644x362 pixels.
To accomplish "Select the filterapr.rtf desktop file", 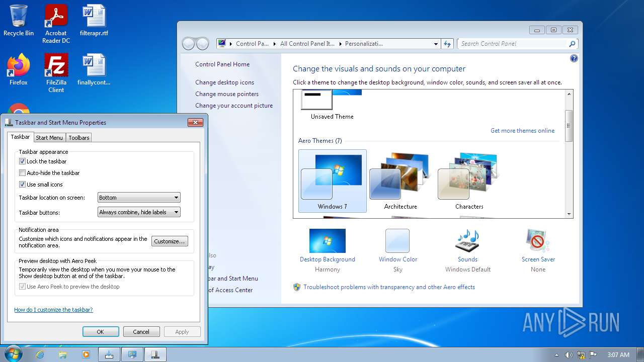I will 94,20.
